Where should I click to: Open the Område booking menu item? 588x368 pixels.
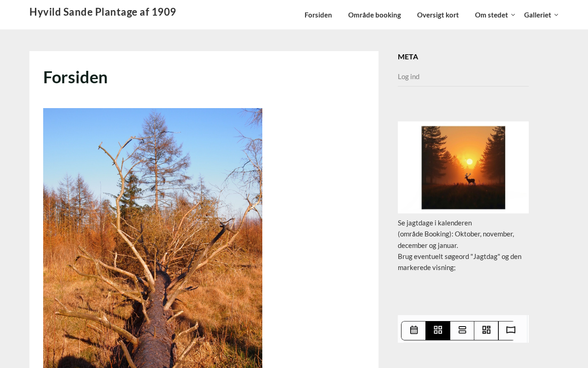coord(374,15)
